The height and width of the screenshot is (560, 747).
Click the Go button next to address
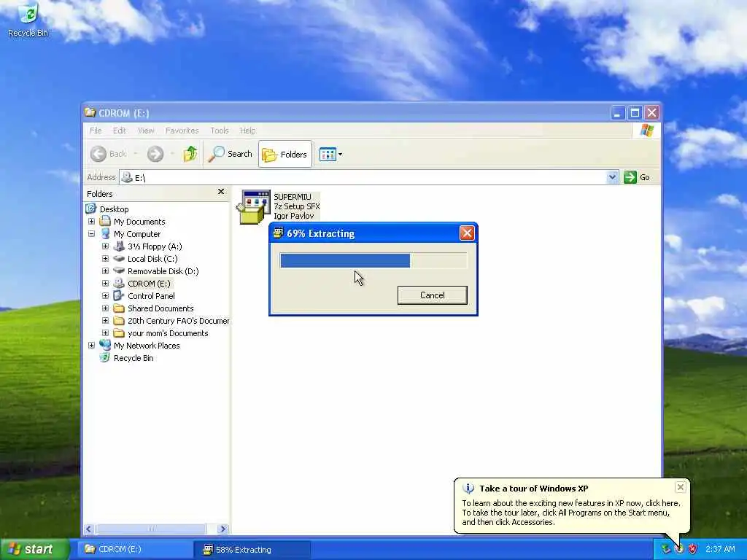click(637, 177)
